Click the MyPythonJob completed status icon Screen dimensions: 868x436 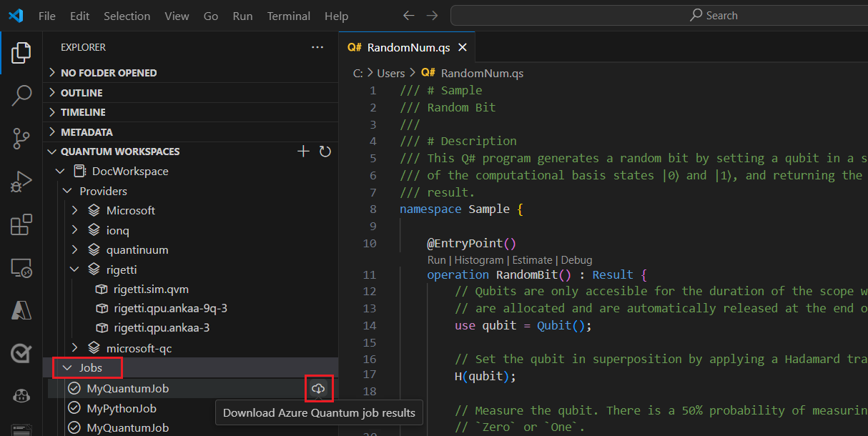tap(74, 408)
